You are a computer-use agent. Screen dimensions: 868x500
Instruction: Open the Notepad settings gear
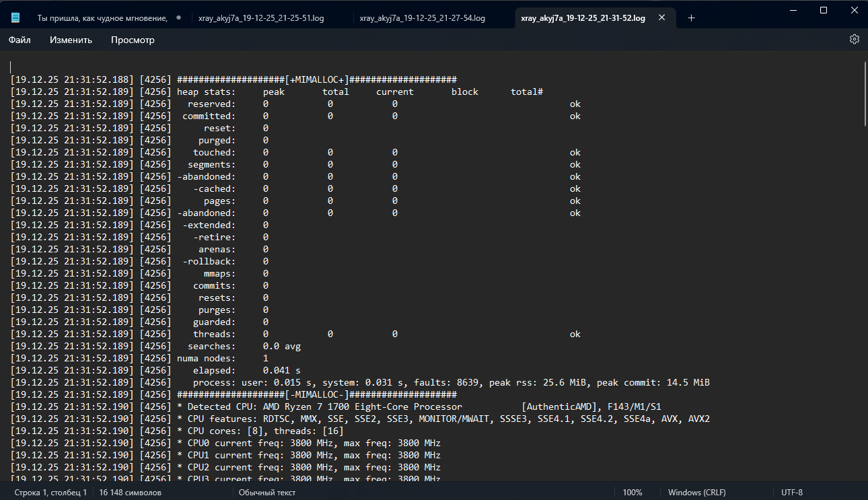tap(854, 39)
